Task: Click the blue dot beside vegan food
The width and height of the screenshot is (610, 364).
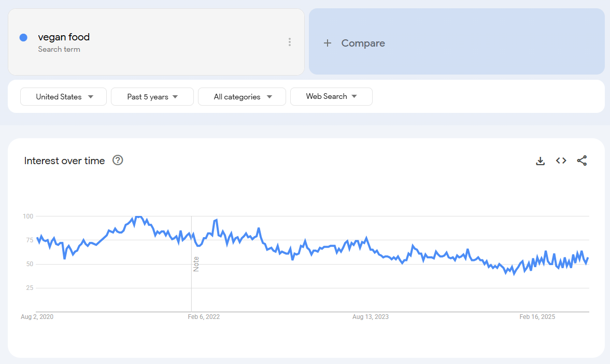Action: pyautogui.click(x=23, y=37)
